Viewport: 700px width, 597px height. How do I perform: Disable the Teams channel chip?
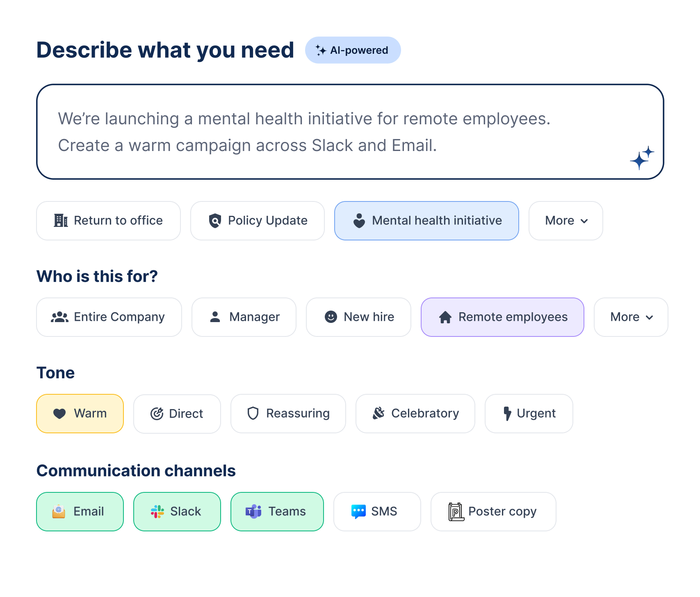277,512
